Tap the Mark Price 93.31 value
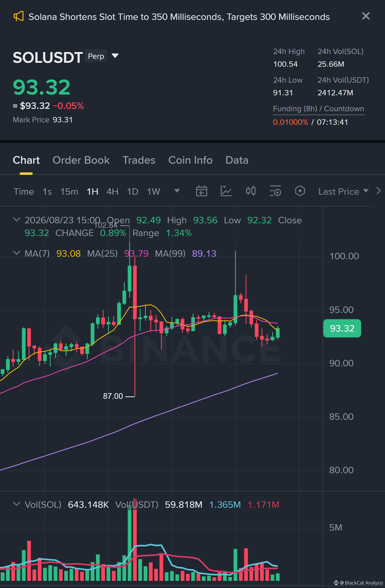The width and height of the screenshot is (385, 588). click(x=63, y=120)
